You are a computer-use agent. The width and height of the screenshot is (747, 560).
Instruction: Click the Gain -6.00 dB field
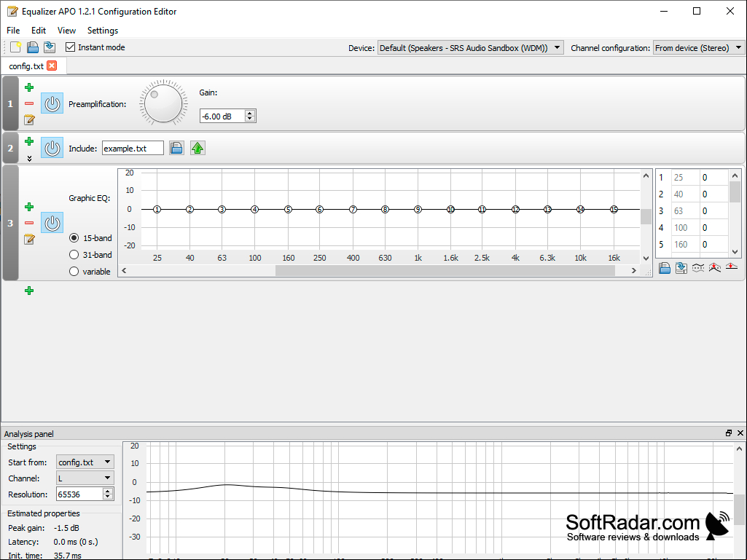point(222,117)
